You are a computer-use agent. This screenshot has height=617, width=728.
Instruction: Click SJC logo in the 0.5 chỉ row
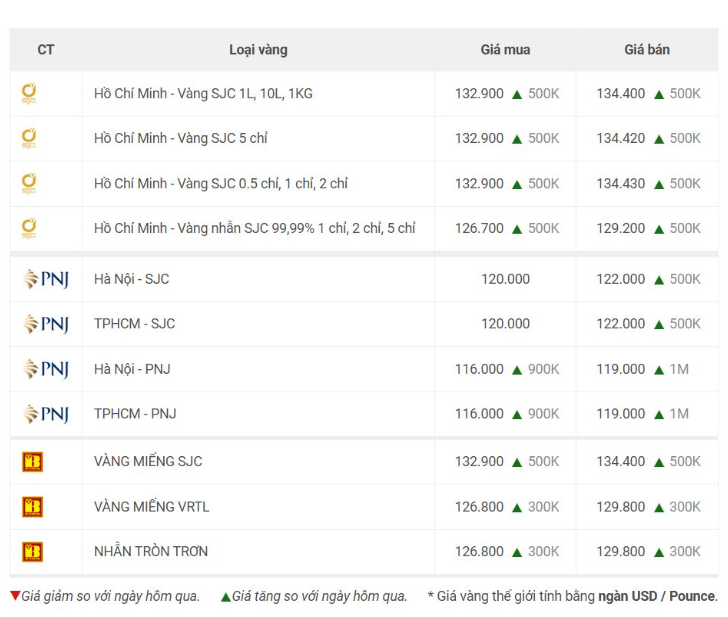tap(29, 183)
